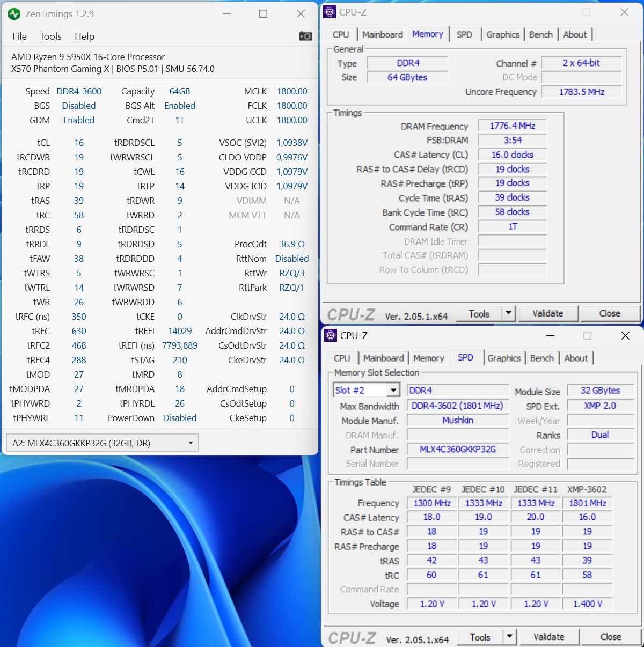Image resolution: width=644 pixels, height=647 pixels.
Task: Click Close button in CPU-Z Memory window
Action: tap(610, 313)
